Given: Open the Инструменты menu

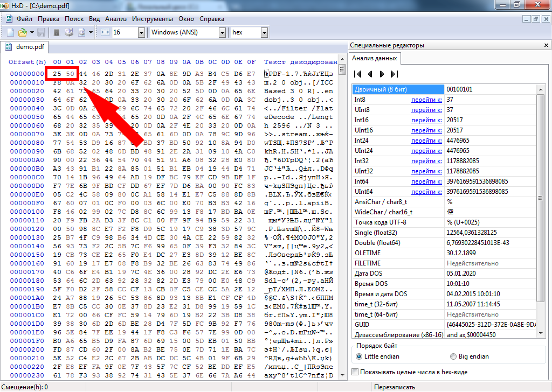Looking at the screenshot, I should click(152, 18).
